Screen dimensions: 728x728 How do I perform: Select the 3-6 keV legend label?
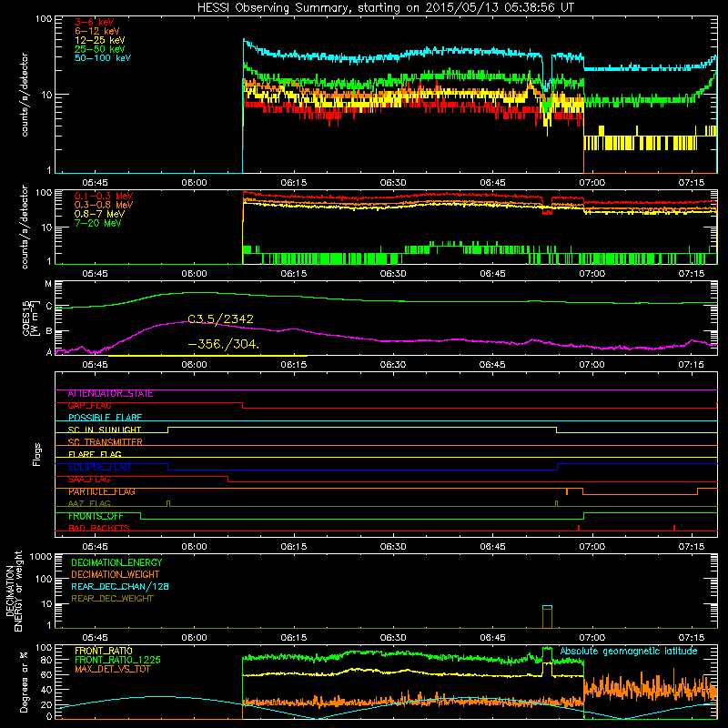(94, 22)
